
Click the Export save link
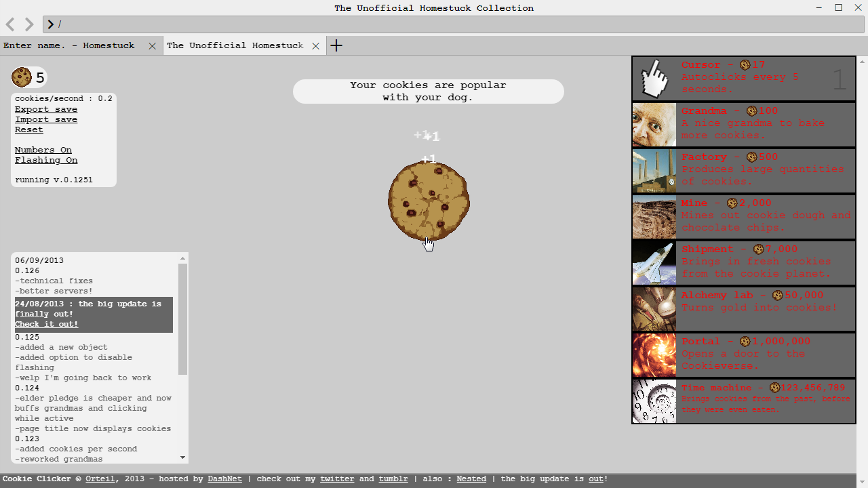[46, 109]
